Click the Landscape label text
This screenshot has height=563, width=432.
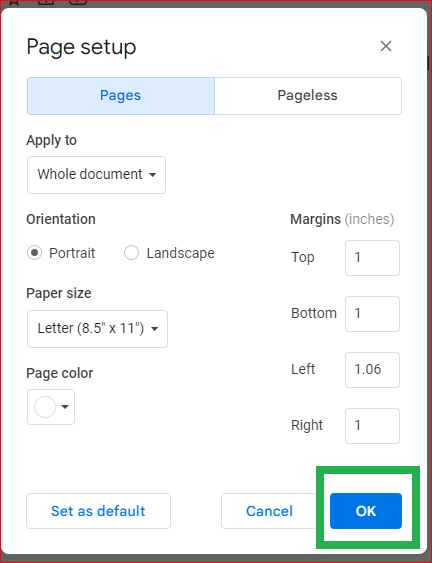point(181,253)
